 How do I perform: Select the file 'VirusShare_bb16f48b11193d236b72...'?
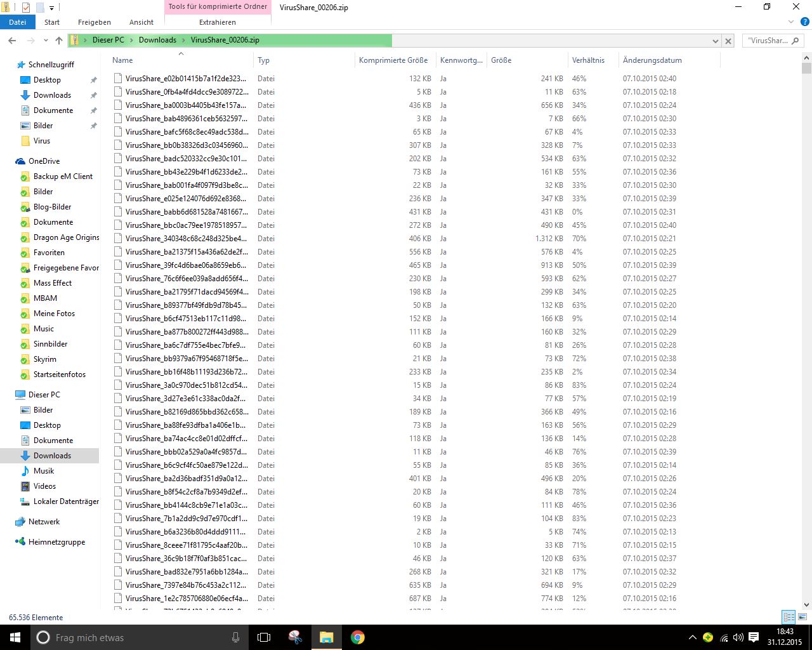click(x=186, y=372)
